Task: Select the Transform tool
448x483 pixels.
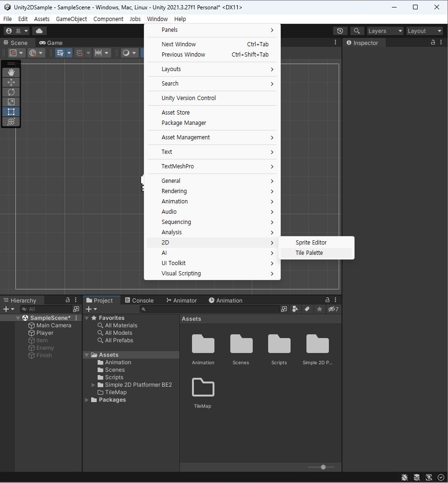Action: click(11, 122)
